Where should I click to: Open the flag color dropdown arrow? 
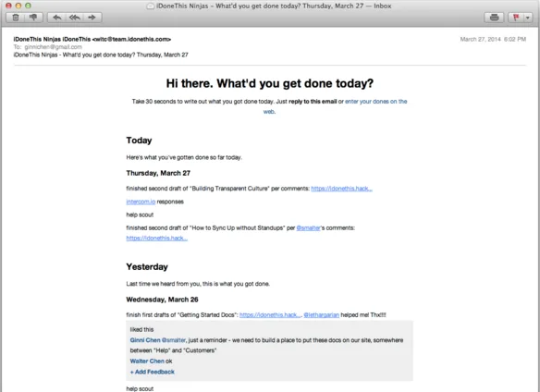528,18
